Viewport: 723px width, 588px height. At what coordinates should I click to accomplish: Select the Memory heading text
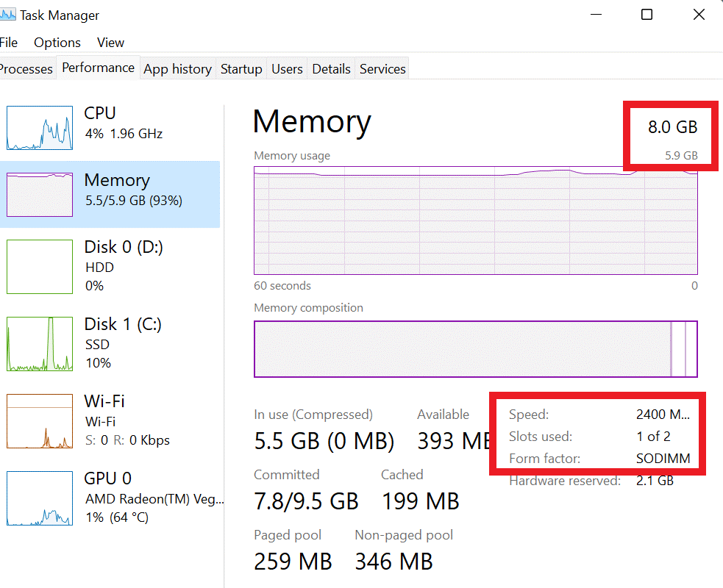tap(311, 122)
